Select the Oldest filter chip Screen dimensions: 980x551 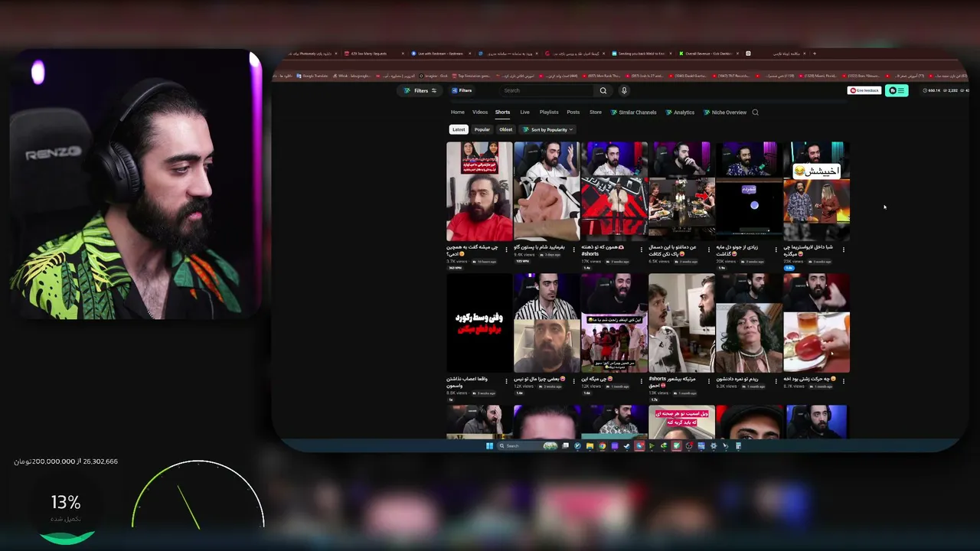point(505,129)
